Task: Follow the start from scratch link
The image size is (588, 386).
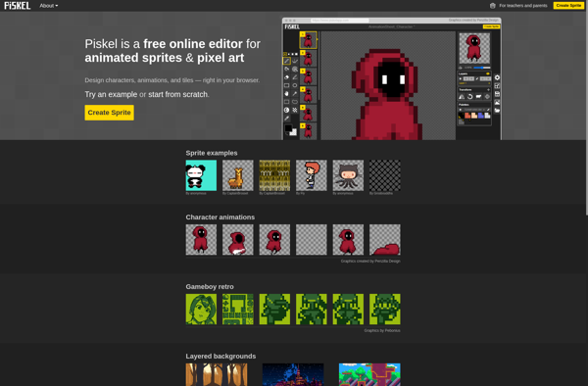Action: pyautogui.click(x=178, y=94)
